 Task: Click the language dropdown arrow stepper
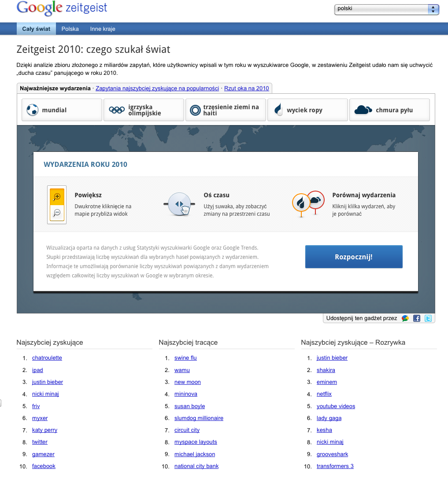coord(433,9)
